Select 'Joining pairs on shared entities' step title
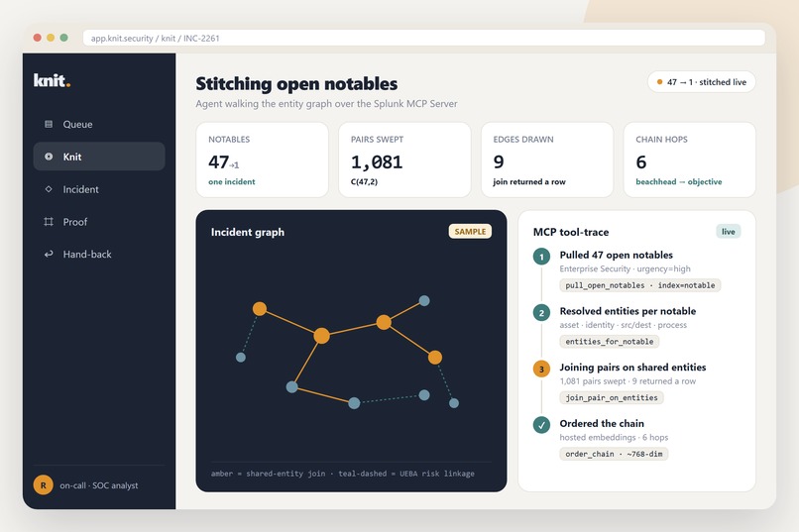This screenshot has width=799, height=532. coord(632,368)
